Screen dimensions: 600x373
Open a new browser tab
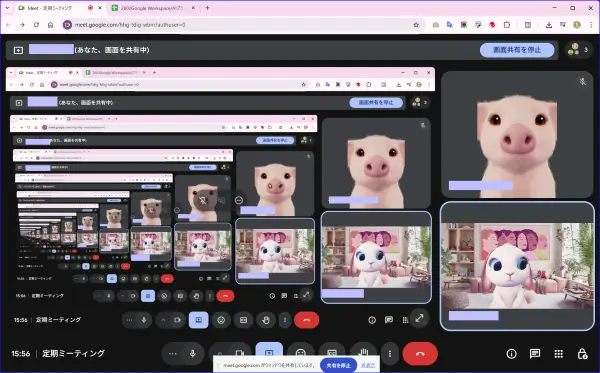click(x=207, y=8)
